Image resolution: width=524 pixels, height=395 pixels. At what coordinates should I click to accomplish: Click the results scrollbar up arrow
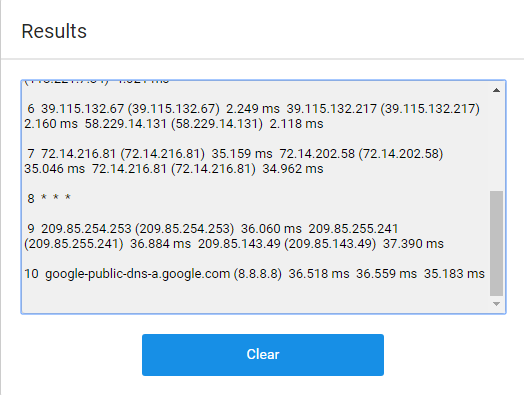click(496, 90)
